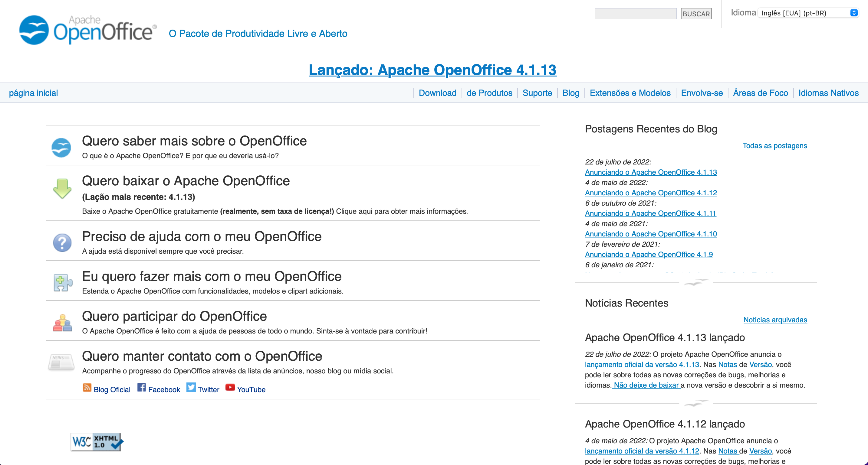Open the Lançado: Apache OpenOffice 4.1.13 headline

point(433,70)
